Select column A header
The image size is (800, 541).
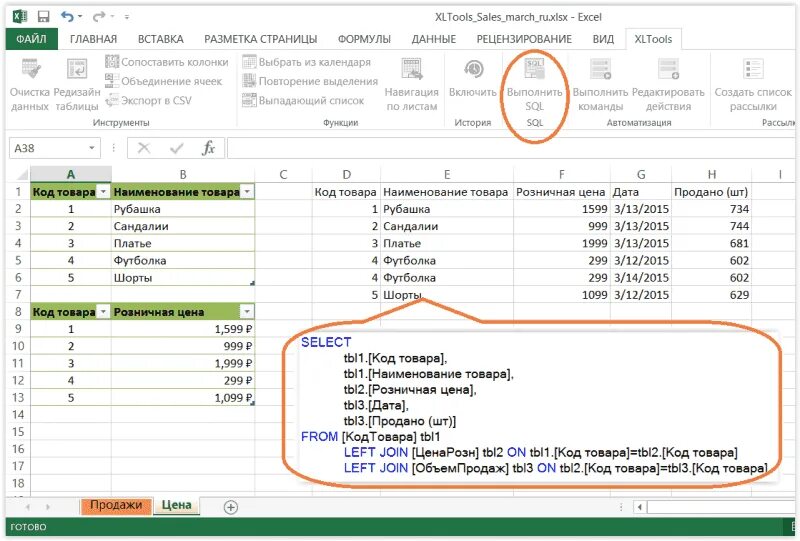pyautogui.click(x=71, y=175)
